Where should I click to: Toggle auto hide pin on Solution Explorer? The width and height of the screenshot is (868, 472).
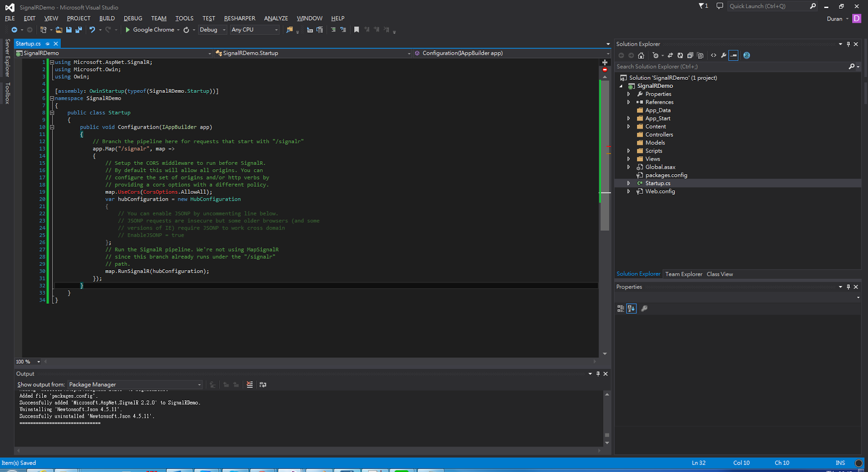[x=848, y=44]
